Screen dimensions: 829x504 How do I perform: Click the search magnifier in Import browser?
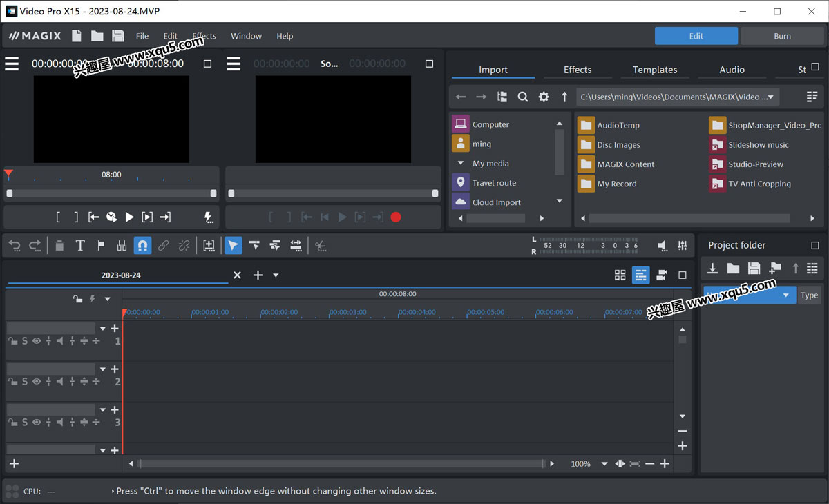523,97
